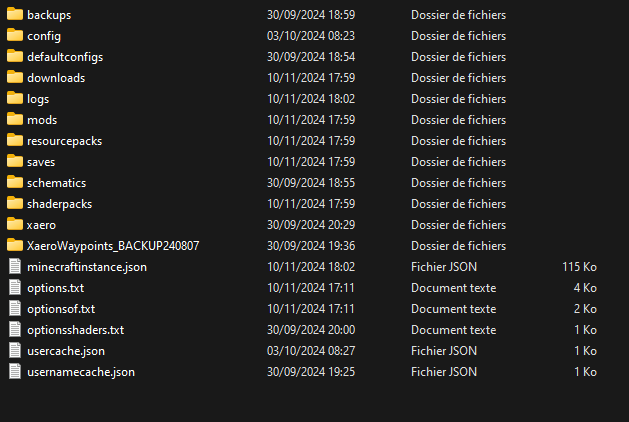Click the optionsshaders.txt file icon
Screen dimensions: 629x422
click(15, 329)
